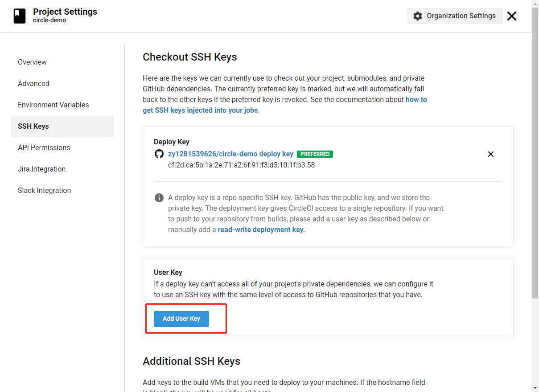This screenshot has width=539, height=392.
Task: Open the Advanced settings section
Action: pos(33,83)
